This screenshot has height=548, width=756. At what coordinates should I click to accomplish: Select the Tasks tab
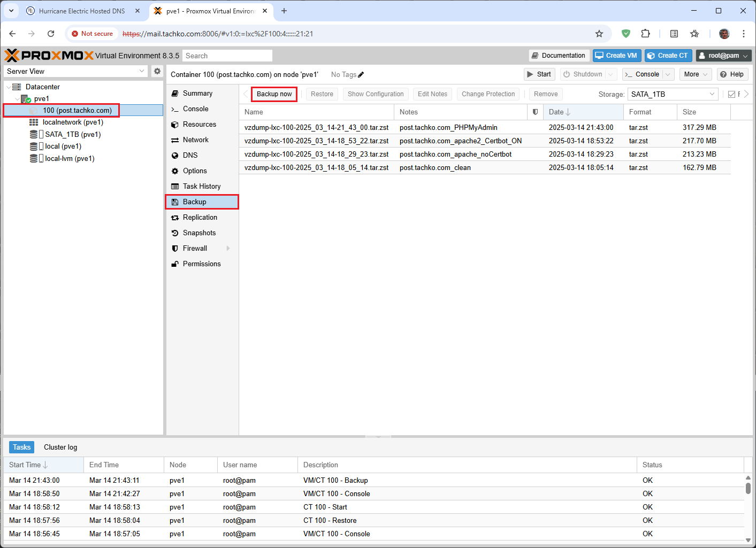[22, 447]
